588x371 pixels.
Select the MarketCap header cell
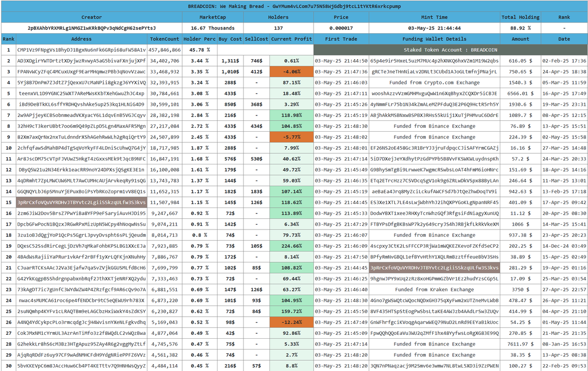point(213,17)
